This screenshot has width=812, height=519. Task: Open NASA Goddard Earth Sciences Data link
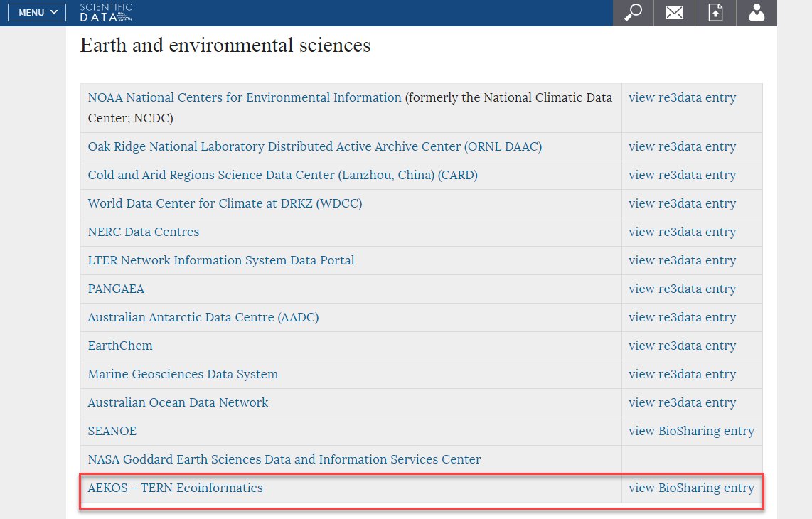[284, 459]
